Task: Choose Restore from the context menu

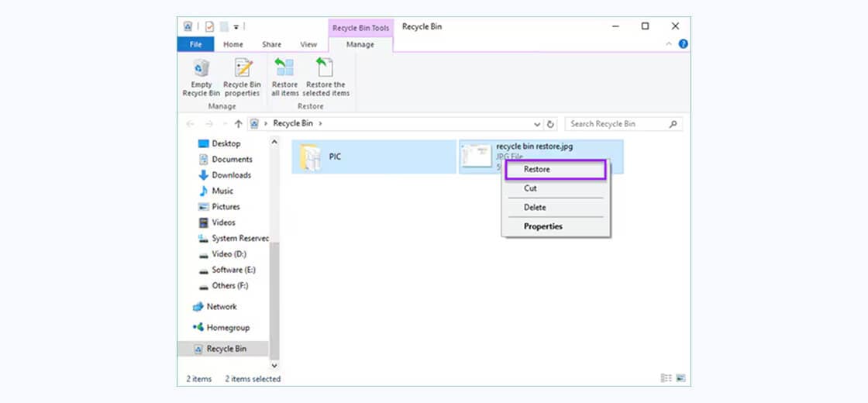Action: click(556, 170)
